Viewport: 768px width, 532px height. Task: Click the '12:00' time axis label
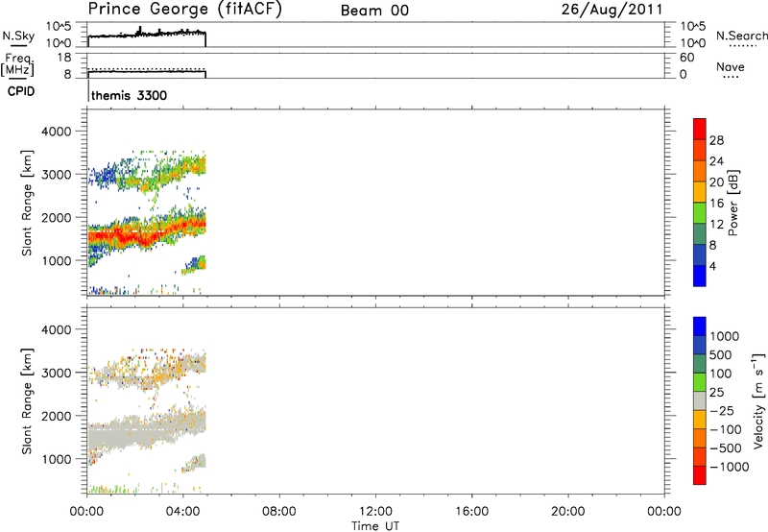click(x=375, y=512)
